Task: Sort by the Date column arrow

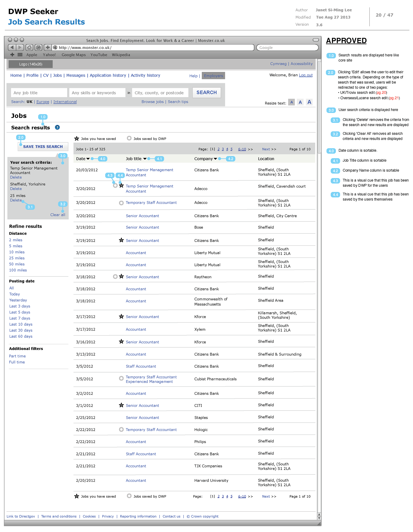Action: tap(88, 159)
